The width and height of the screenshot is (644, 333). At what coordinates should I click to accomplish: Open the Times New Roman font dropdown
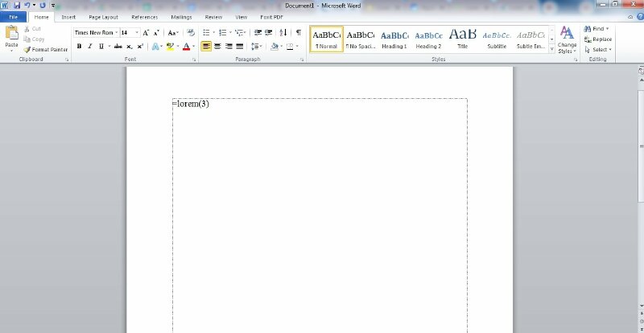pos(117,33)
